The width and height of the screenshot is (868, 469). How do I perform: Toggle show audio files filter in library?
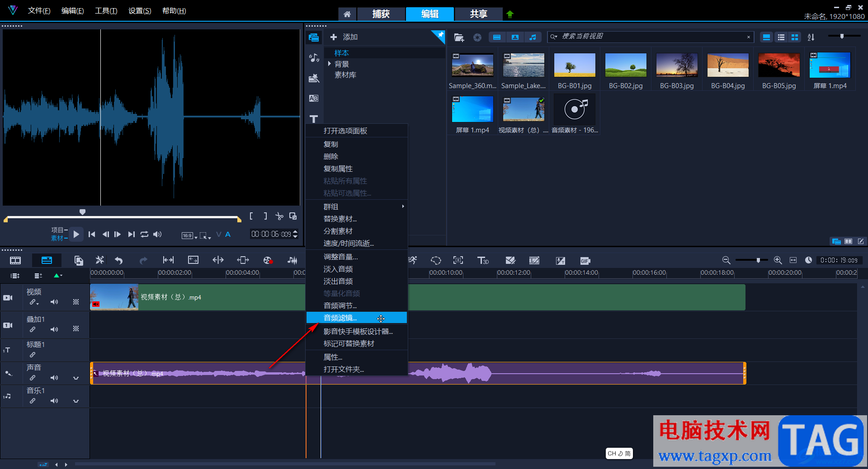pos(533,38)
